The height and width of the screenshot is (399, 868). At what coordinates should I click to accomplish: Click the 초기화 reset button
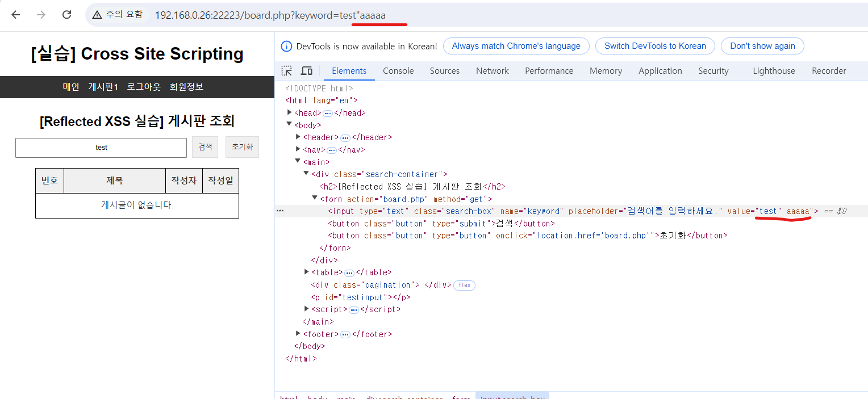(x=242, y=147)
